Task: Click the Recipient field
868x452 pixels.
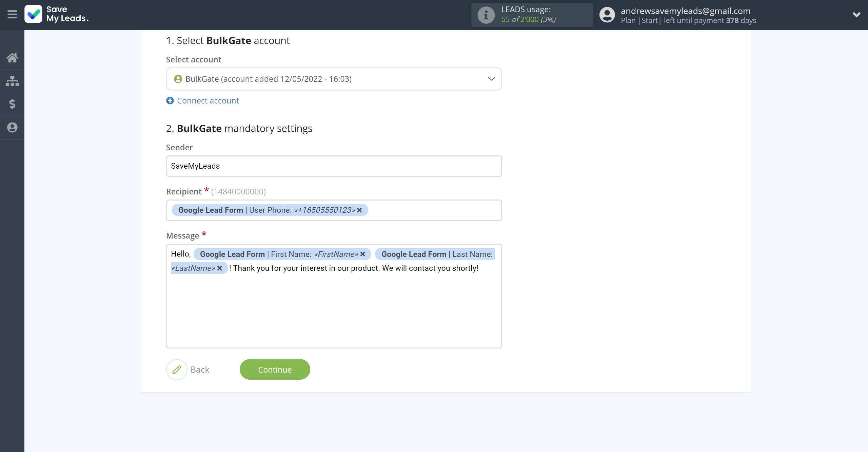Action: 334,210
